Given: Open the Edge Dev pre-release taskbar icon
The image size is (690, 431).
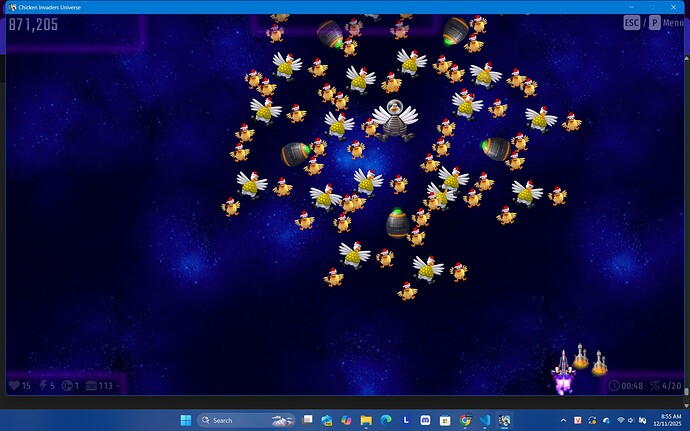Looking at the screenshot, I should coord(327,420).
